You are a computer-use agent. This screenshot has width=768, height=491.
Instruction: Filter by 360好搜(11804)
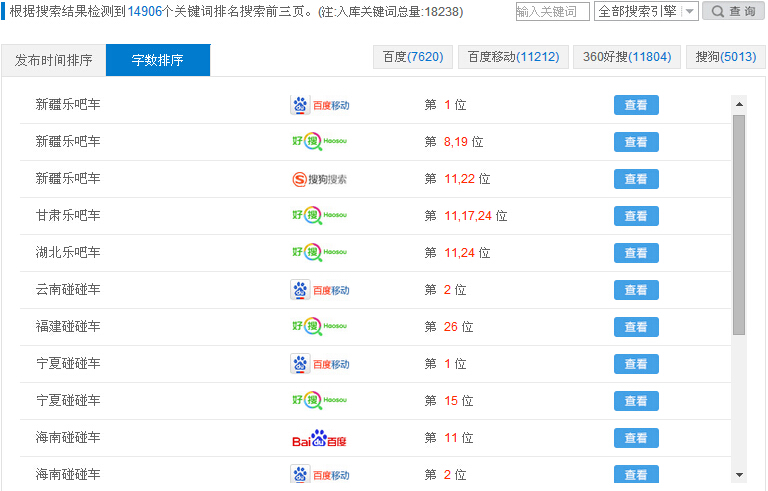(627, 57)
